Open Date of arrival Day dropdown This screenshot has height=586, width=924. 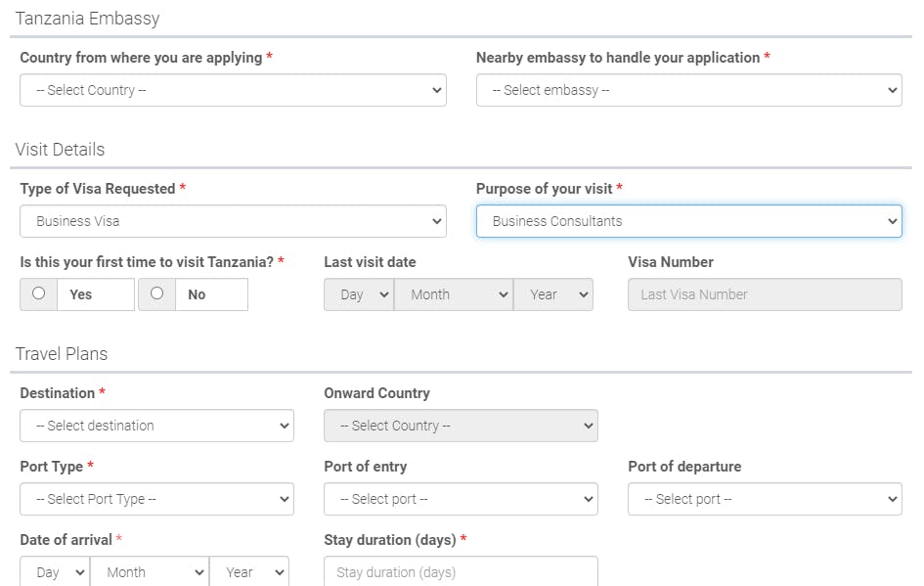tap(55, 572)
